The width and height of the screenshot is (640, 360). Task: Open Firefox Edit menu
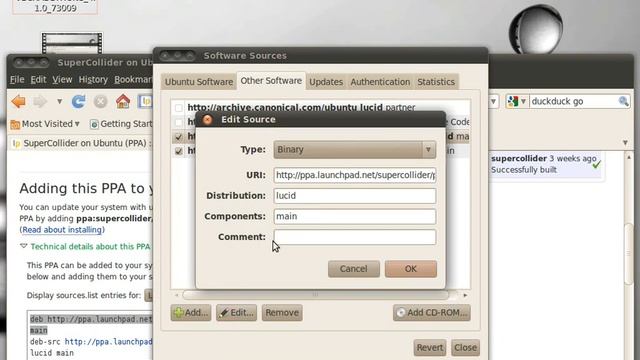tap(38, 80)
